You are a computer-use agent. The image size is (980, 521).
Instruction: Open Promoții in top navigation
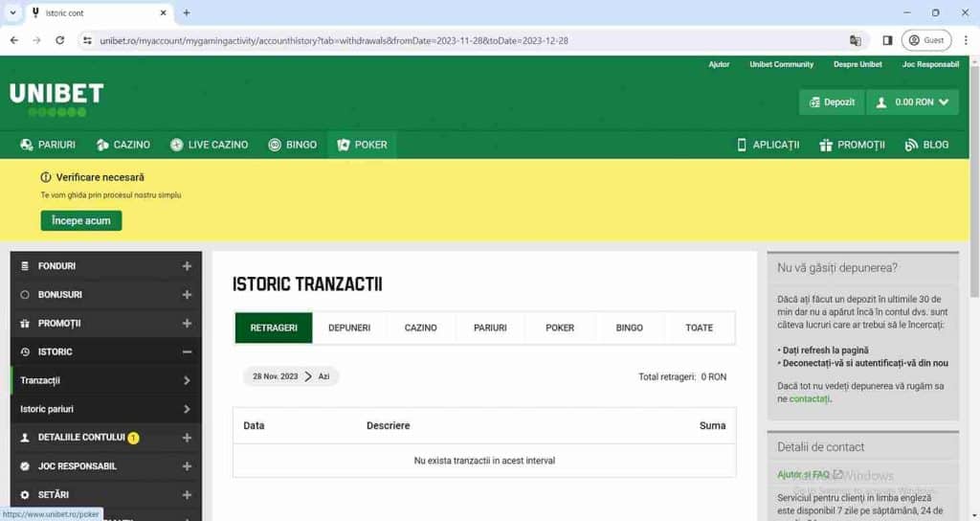pyautogui.click(x=853, y=145)
